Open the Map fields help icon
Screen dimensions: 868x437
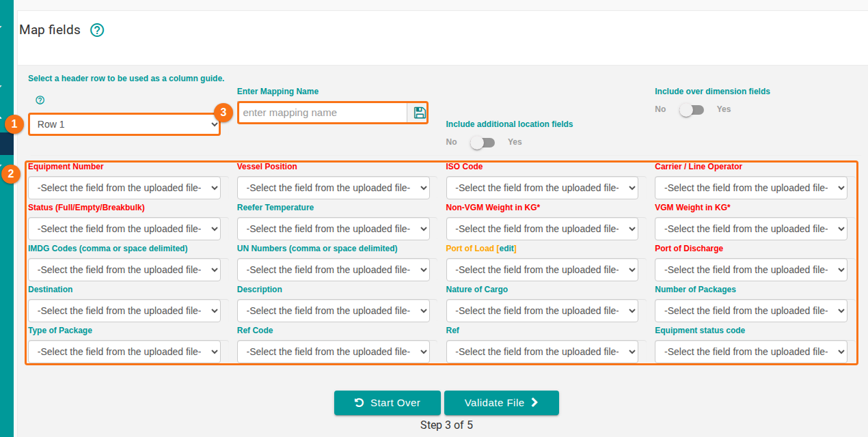[x=97, y=30]
